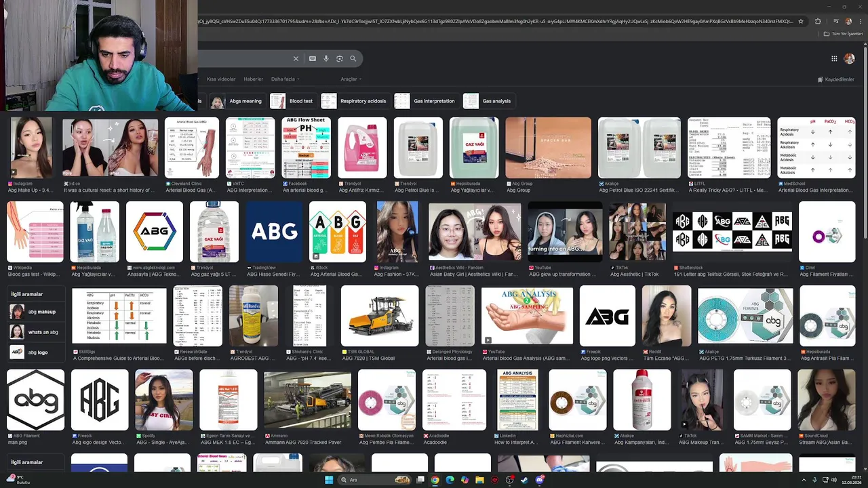Open the Windows Start menu

(329, 480)
